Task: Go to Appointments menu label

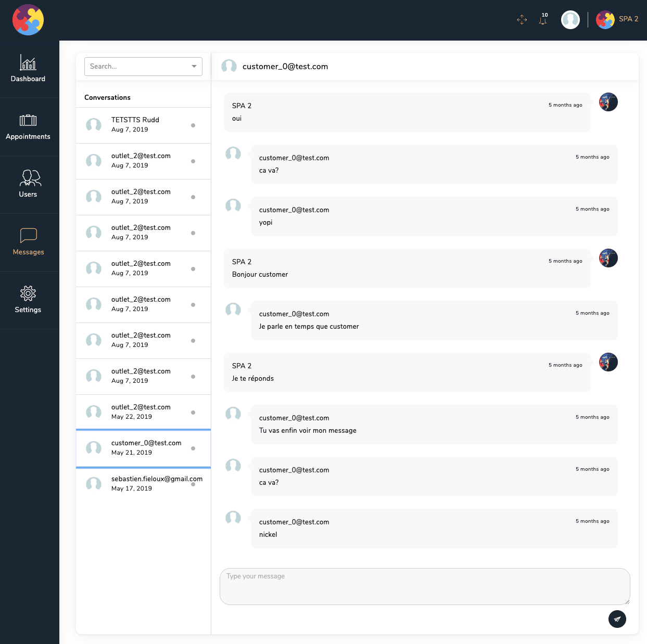Action: click(x=28, y=136)
